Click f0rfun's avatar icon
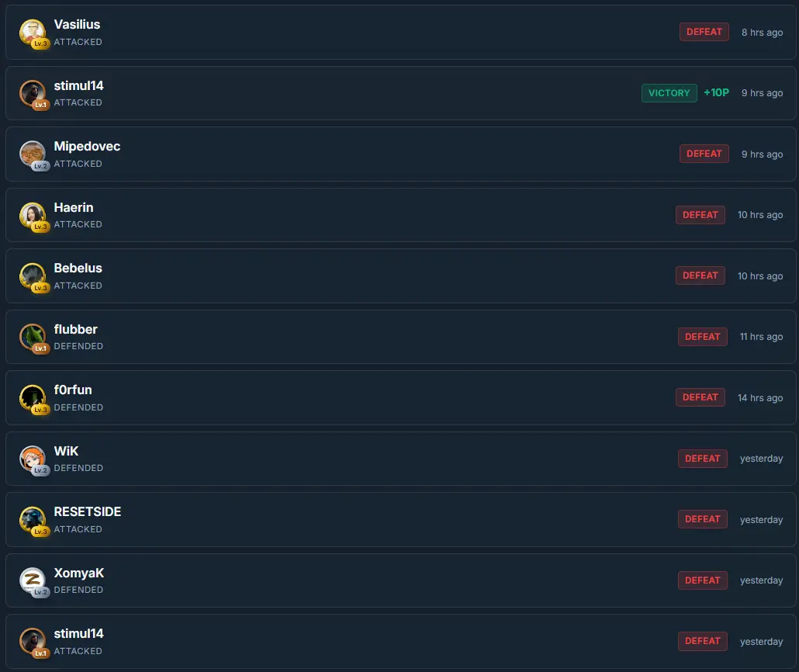799x672 pixels. tap(33, 398)
